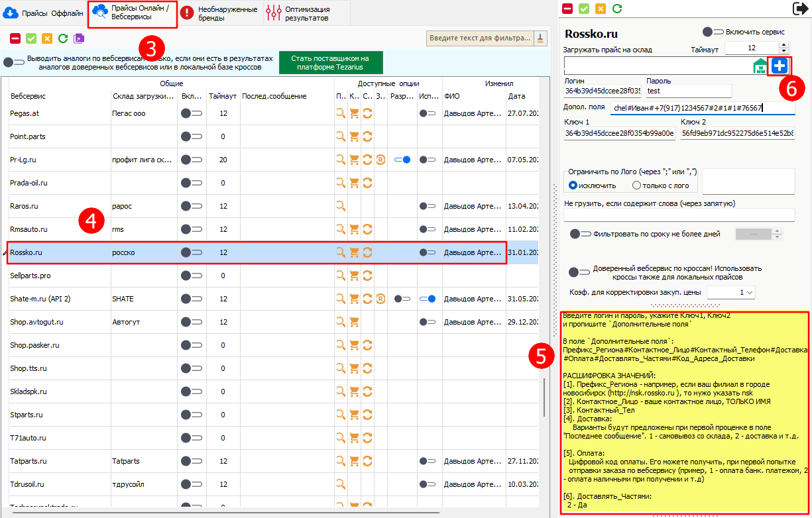Screen dimensions: 812x518
Task: Decrease the 'Таймаут' value with the down arrow
Action: point(784,51)
